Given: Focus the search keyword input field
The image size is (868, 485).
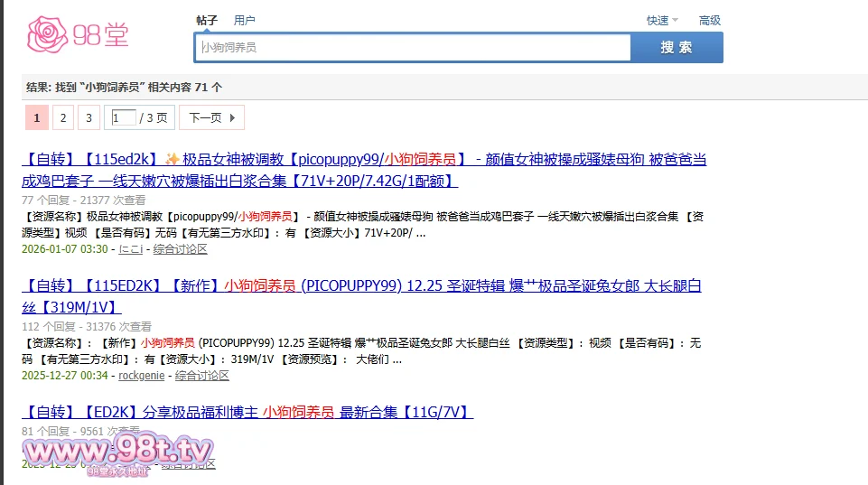Looking at the screenshot, I should pyautogui.click(x=412, y=47).
